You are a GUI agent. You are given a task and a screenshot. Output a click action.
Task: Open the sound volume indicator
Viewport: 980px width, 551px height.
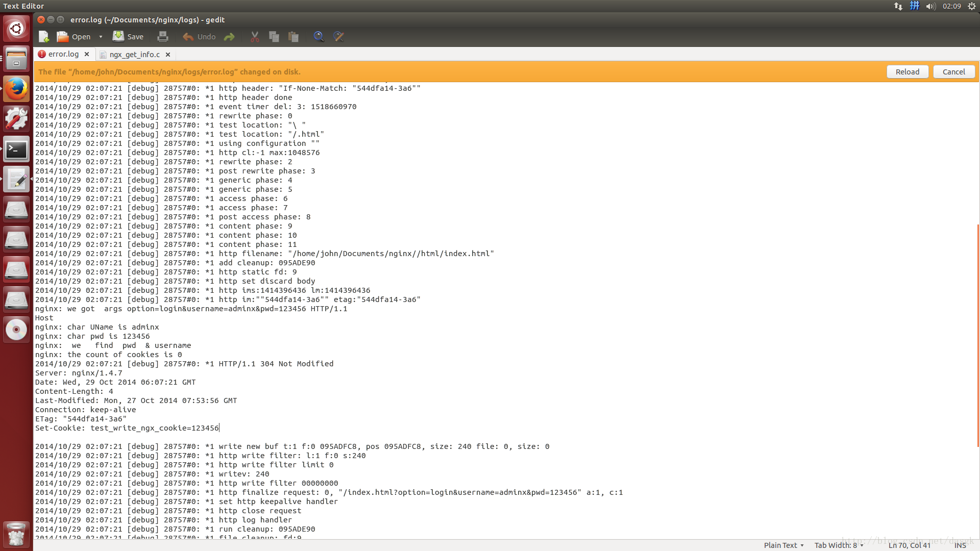pyautogui.click(x=931, y=6)
